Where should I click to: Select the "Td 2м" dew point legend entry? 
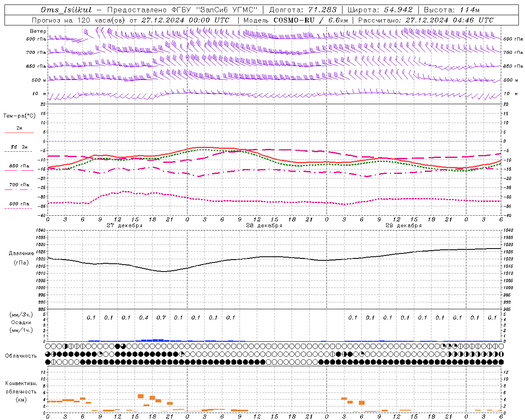(x=19, y=147)
